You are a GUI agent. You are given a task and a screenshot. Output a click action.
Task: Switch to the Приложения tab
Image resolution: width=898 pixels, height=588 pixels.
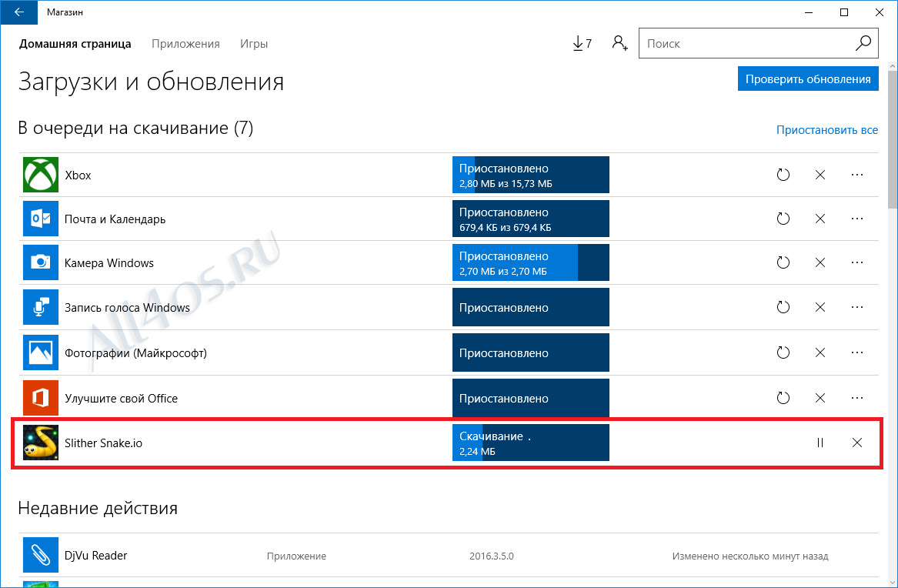click(185, 44)
